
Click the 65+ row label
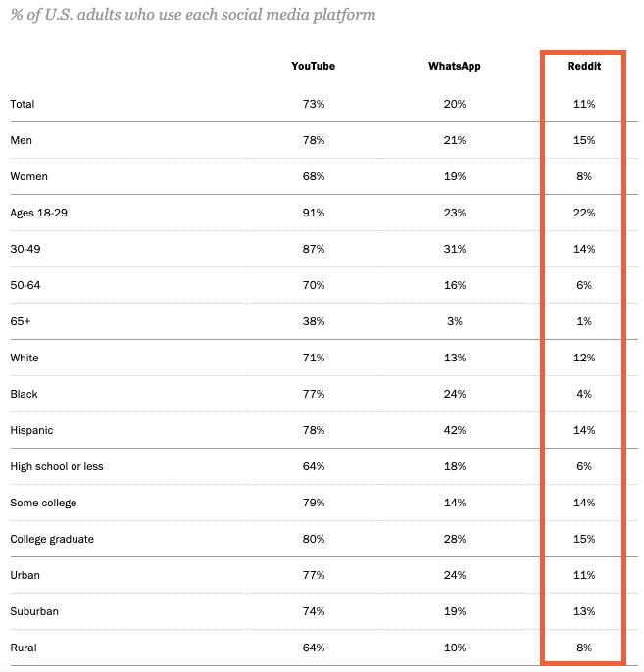pyautogui.click(x=21, y=321)
